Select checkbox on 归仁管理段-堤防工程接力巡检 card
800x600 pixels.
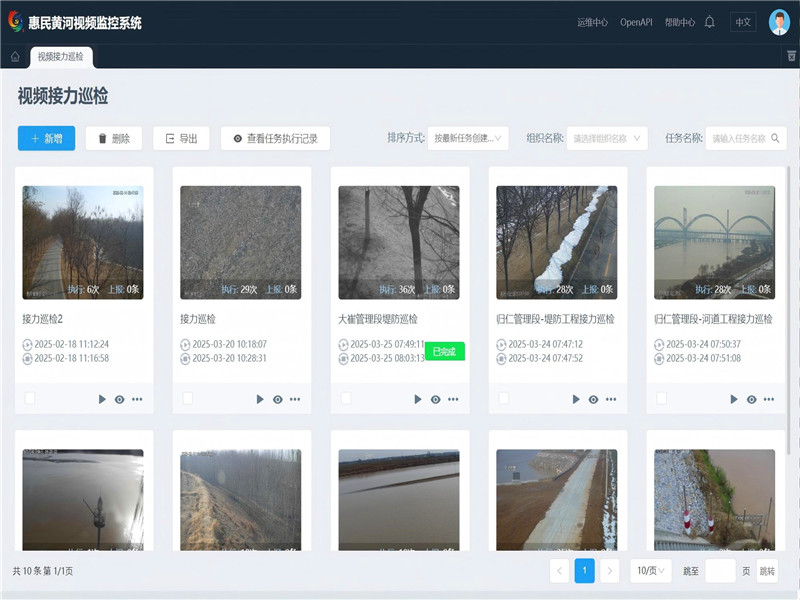pos(504,398)
